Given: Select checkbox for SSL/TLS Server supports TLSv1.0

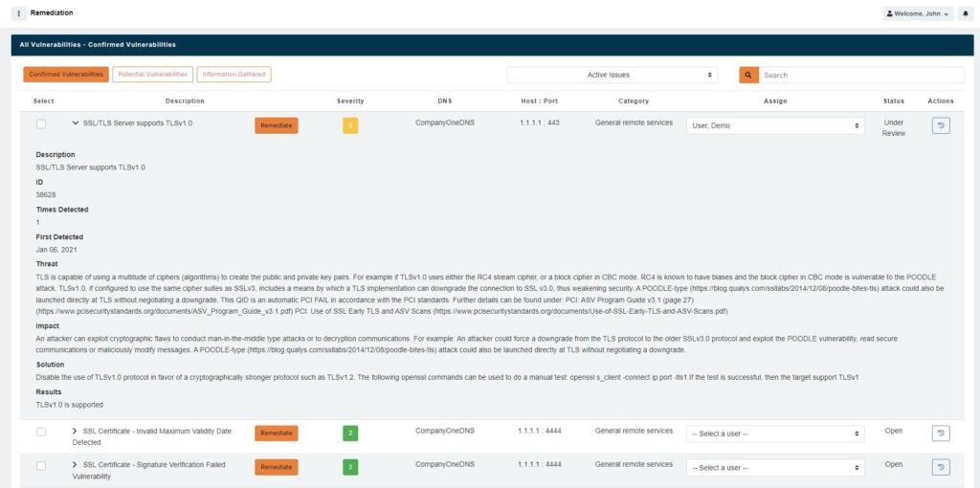Looking at the screenshot, I should pos(41,124).
